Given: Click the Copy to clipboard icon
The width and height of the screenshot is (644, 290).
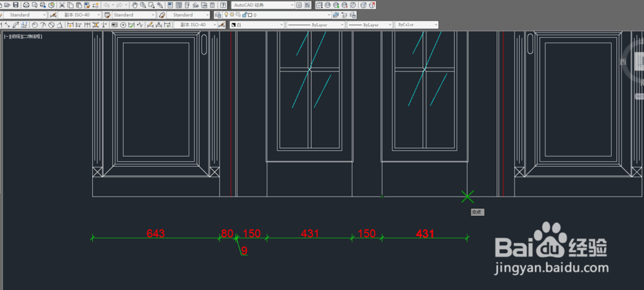Looking at the screenshot, I should (70, 5).
